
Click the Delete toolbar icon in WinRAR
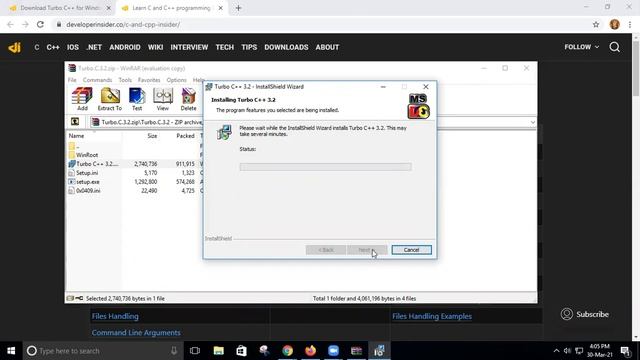188,99
